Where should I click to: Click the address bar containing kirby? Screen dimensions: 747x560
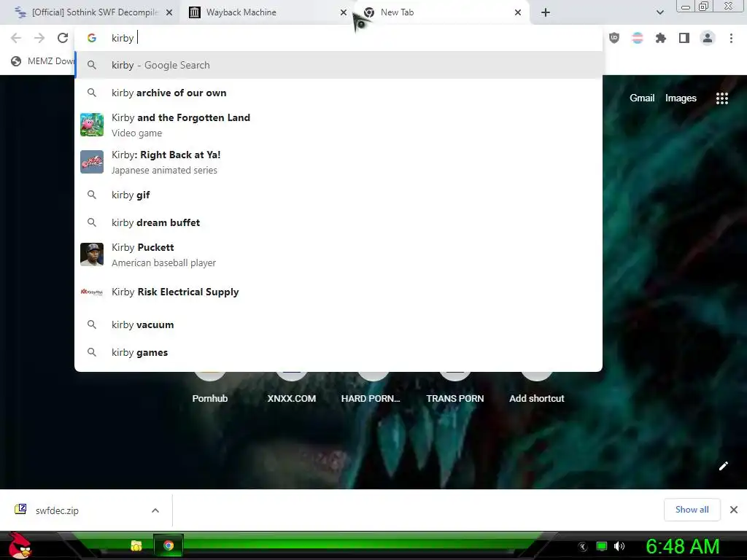(x=338, y=38)
